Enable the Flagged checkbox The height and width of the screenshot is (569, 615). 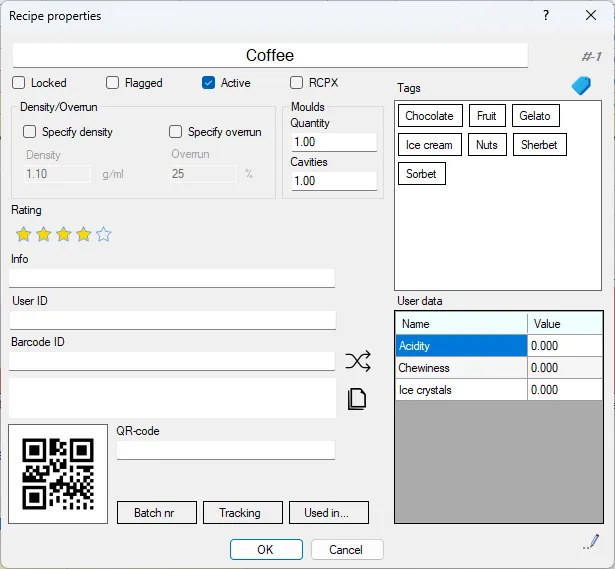point(112,83)
